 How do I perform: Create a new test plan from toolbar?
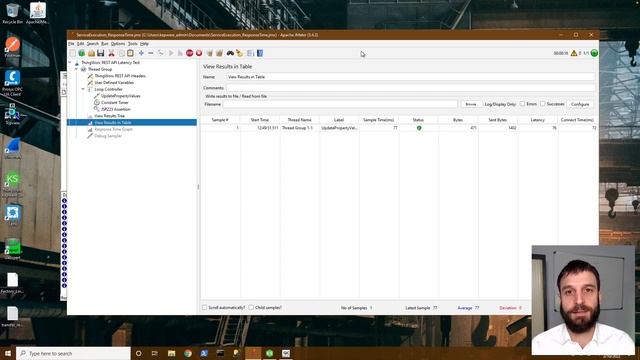[72, 53]
